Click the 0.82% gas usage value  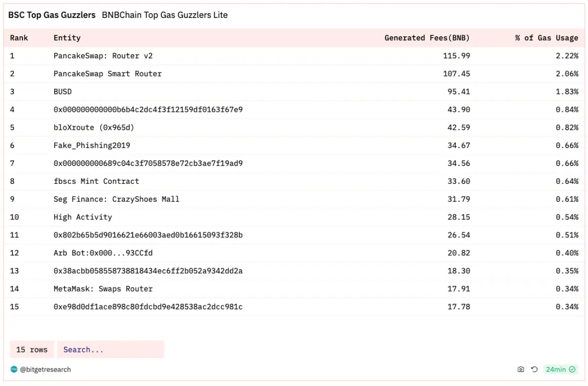pos(567,128)
